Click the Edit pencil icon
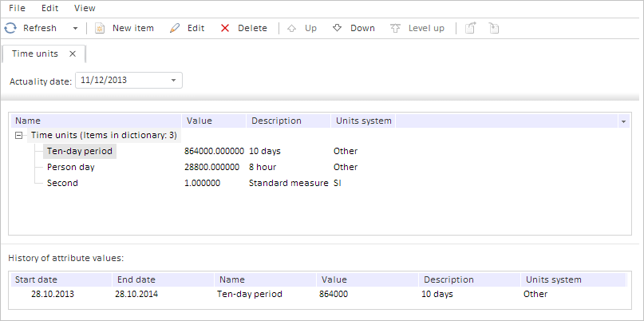 click(175, 28)
